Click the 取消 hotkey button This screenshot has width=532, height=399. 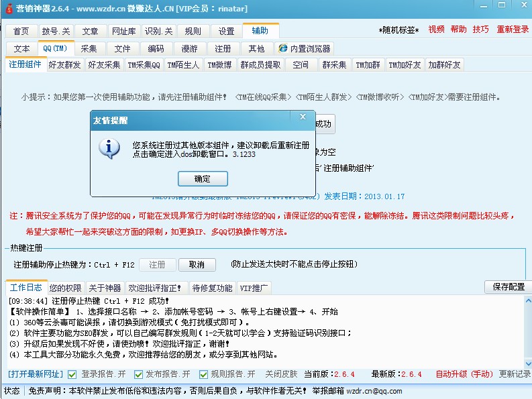coord(197,265)
